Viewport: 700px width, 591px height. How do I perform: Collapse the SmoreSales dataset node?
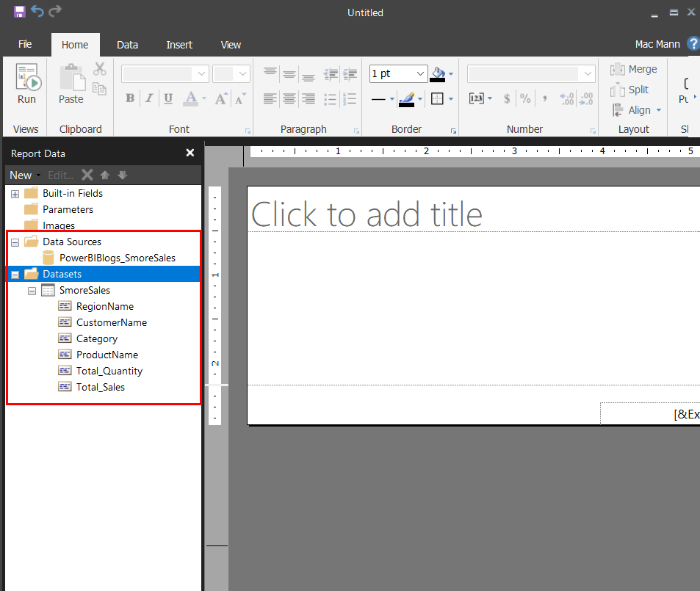(32, 291)
